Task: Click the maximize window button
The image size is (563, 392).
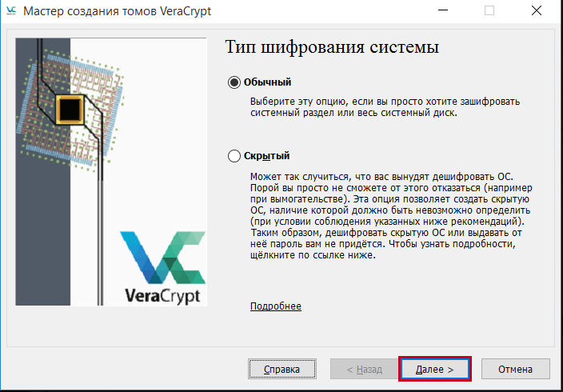Action: (489, 12)
